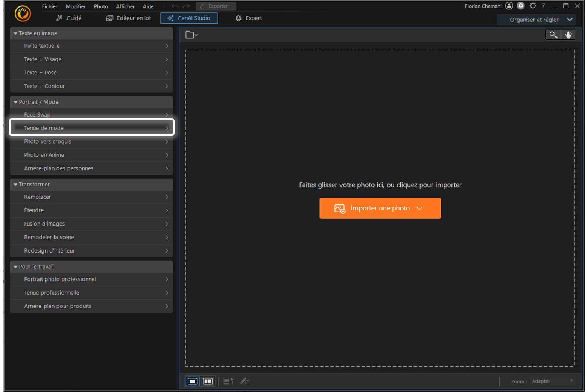The height and width of the screenshot is (392, 585).
Task: Open the settings gear icon
Action: click(533, 6)
